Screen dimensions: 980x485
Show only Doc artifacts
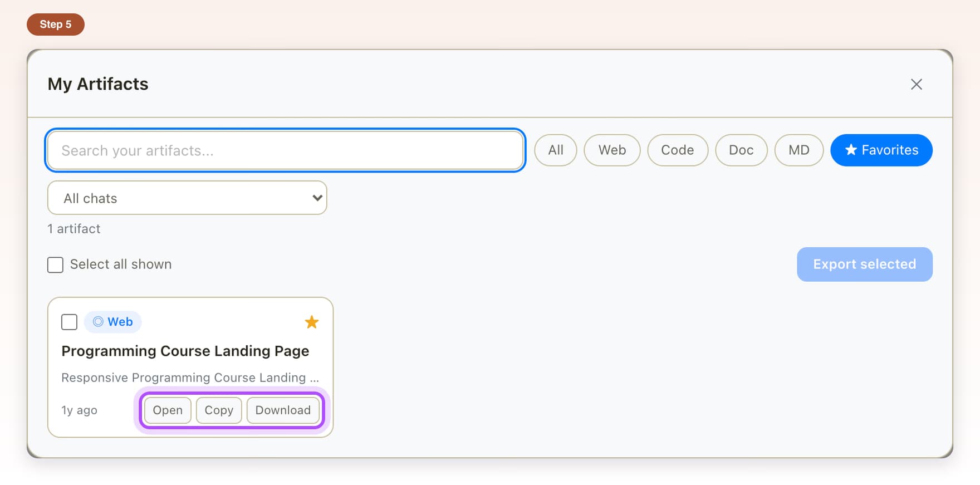[x=741, y=150]
